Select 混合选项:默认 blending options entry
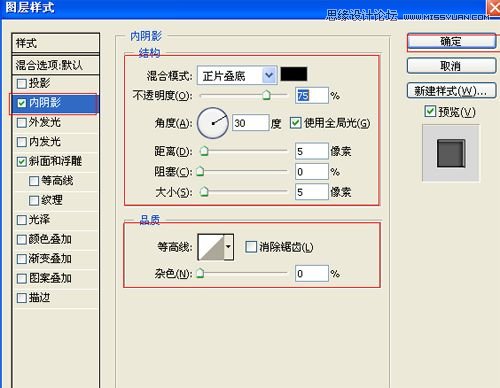 click(56, 65)
